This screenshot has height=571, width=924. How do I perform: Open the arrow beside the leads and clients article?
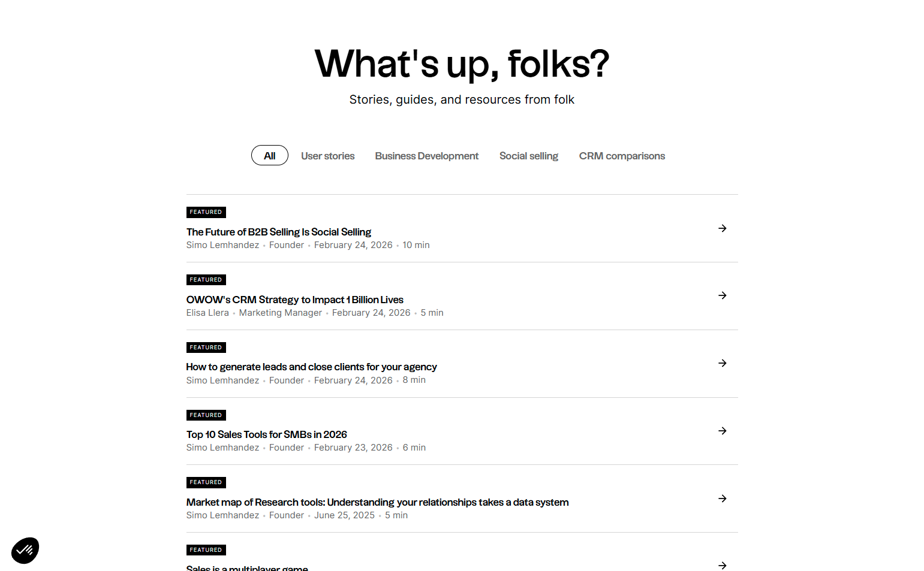(x=722, y=363)
